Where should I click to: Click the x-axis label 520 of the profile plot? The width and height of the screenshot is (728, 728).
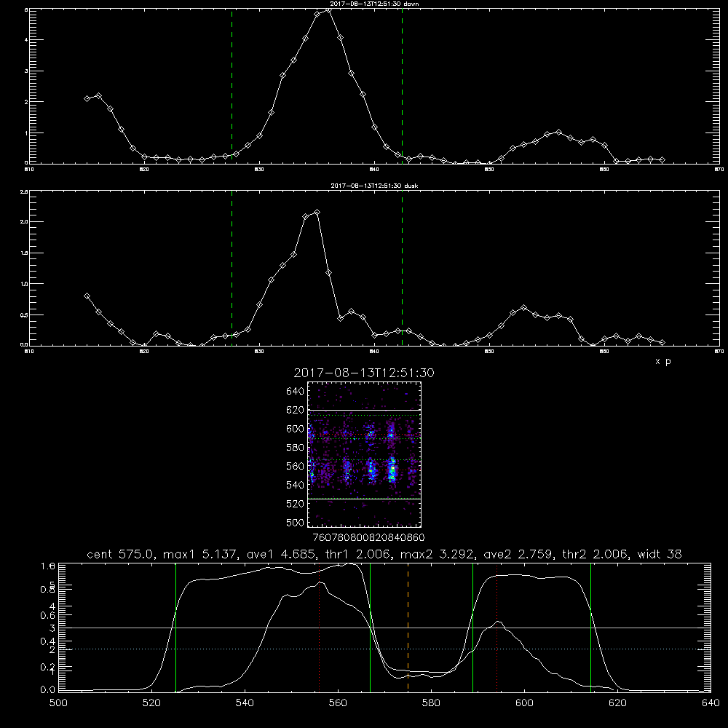(x=152, y=703)
